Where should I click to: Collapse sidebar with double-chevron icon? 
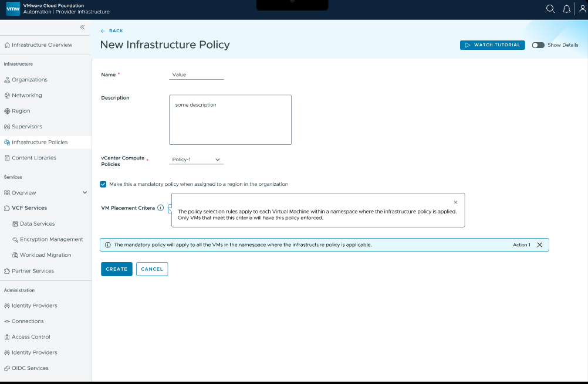tap(83, 27)
